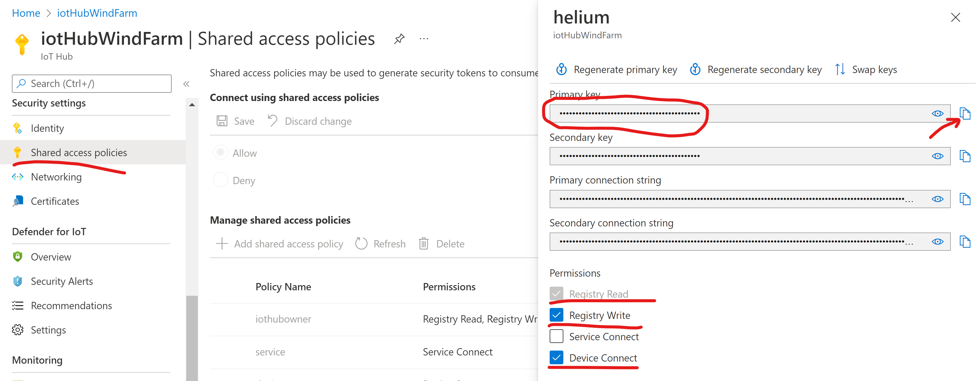Show the secondary connection string value
980x381 pixels.
pos(937,241)
